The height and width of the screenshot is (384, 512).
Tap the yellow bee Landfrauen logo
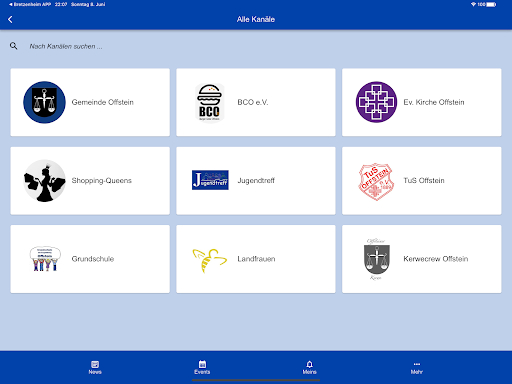210,260
